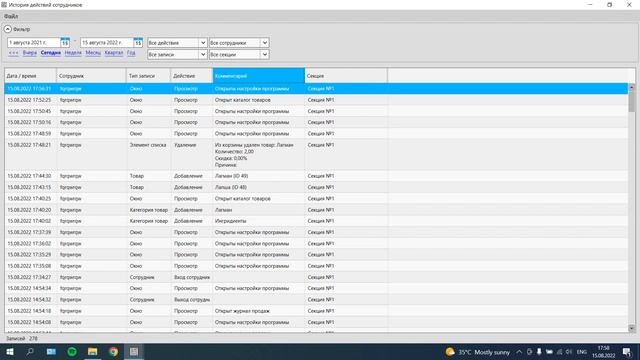Select the Год period link
This screenshot has width=640, height=360.
point(131,53)
